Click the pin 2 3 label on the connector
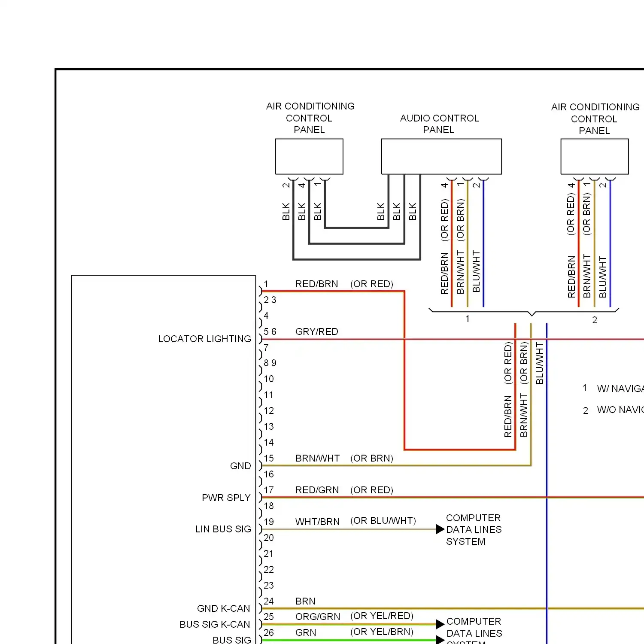The height and width of the screenshot is (644, 644). [x=270, y=300]
